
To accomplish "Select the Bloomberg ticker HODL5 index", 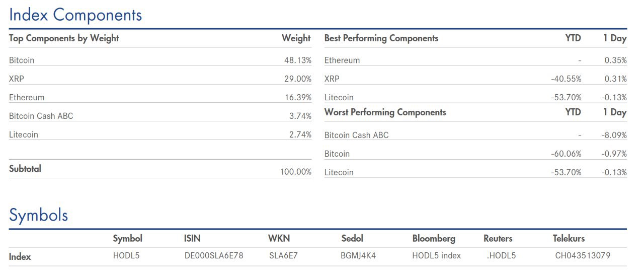I will tap(437, 256).
